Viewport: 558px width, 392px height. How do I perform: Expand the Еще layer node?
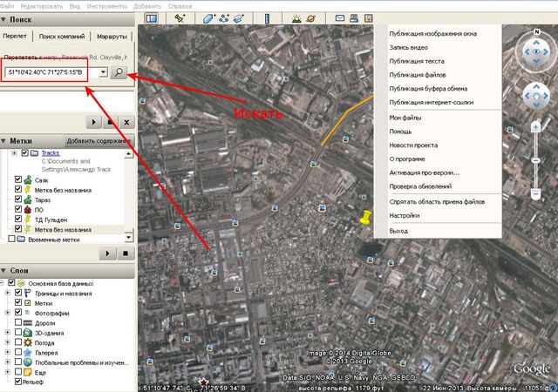pos(8,372)
